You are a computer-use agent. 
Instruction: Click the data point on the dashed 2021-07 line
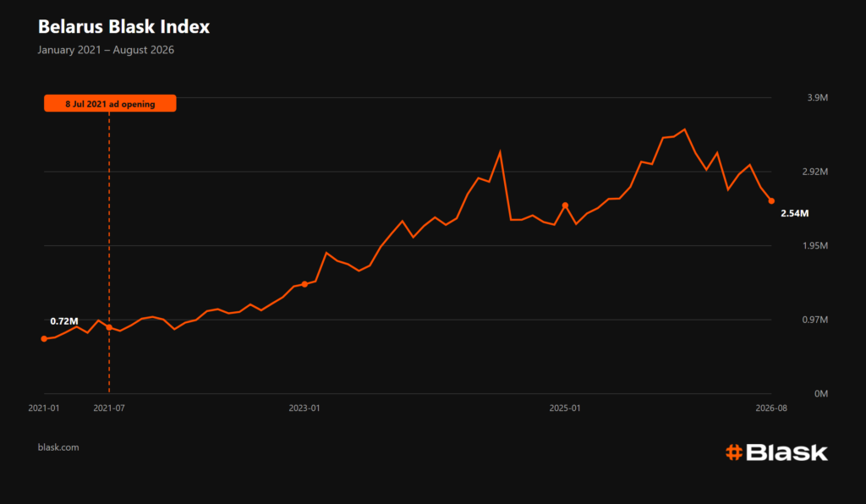[x=109, y=328]
